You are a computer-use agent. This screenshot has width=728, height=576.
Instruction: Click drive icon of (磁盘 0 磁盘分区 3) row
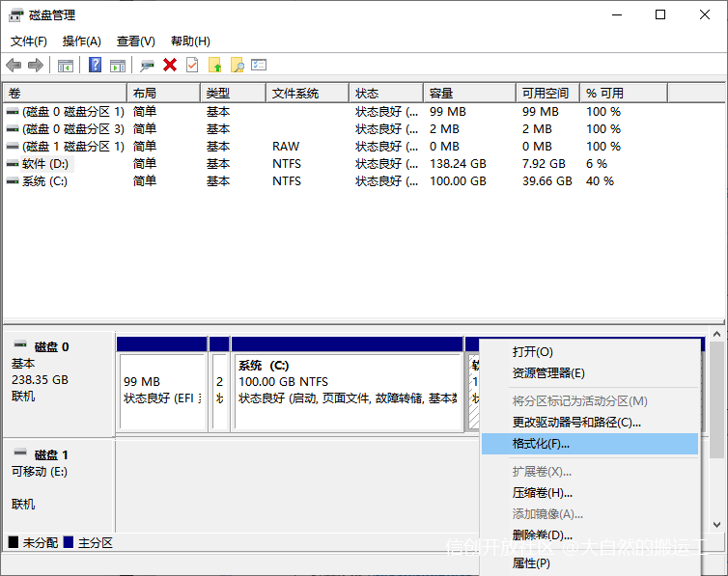click(x=13, y=129)
